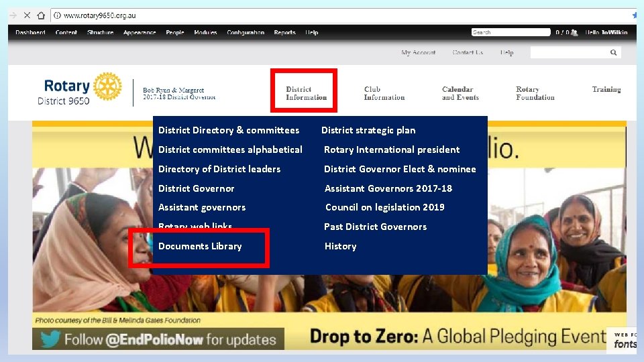Click the Twitter bird icon in banner
644x362 pixels.
(x=50, y=339)
